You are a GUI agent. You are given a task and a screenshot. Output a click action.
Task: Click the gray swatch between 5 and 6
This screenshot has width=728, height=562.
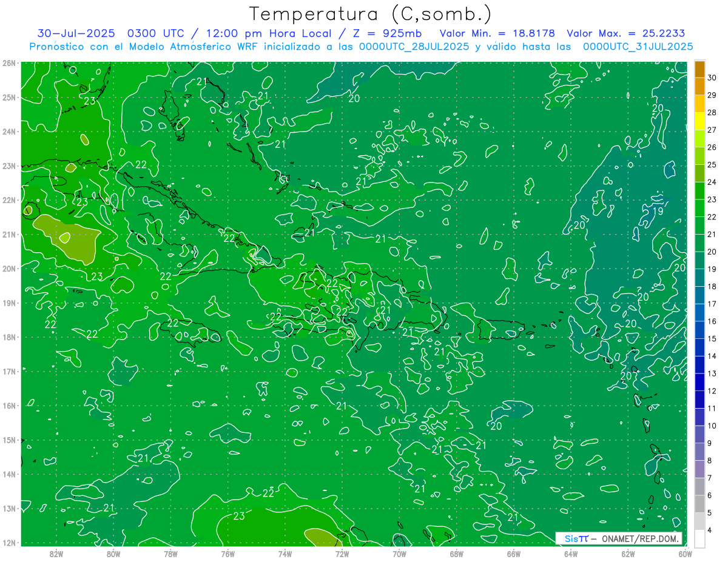point(699,504)
